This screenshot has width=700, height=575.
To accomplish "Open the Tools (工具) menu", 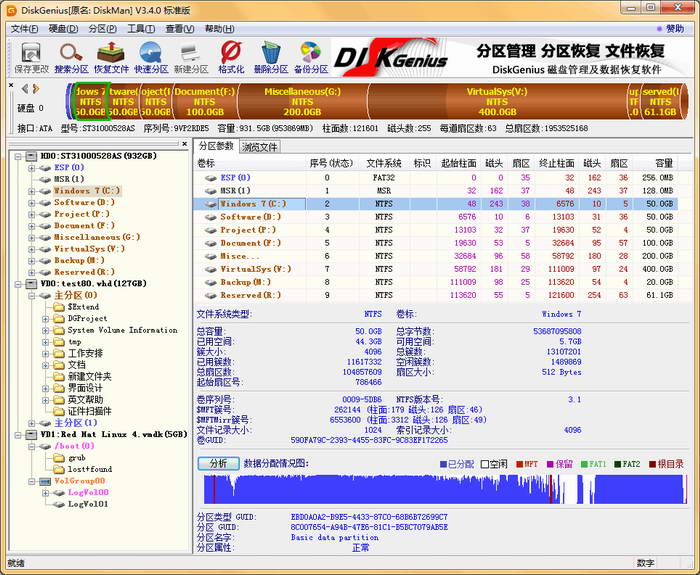I will click(141, 29).
